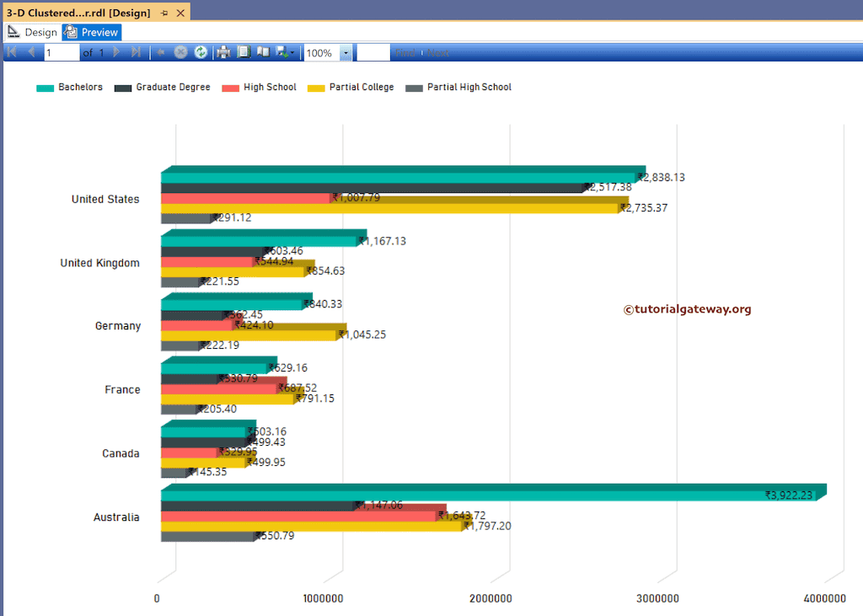This screenshot has height=616, width=863.
Task: Click the Export report icon
Action: coord(279,51)
